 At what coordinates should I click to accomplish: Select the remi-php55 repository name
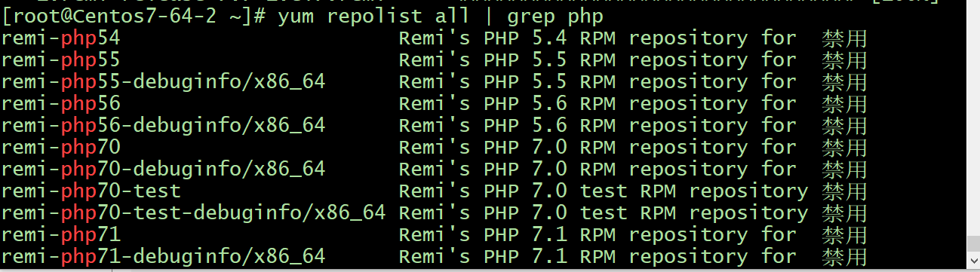60,60
